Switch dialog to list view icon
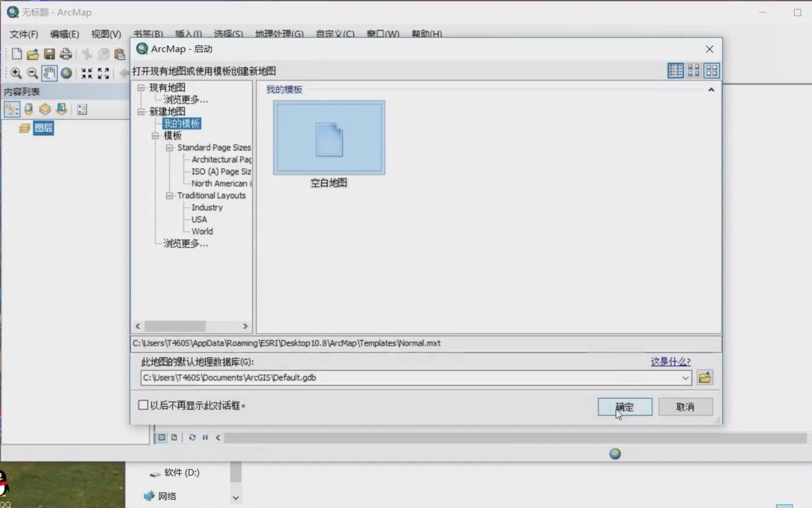The height and width of the screenshot is (508, 812). coord(676,71)
